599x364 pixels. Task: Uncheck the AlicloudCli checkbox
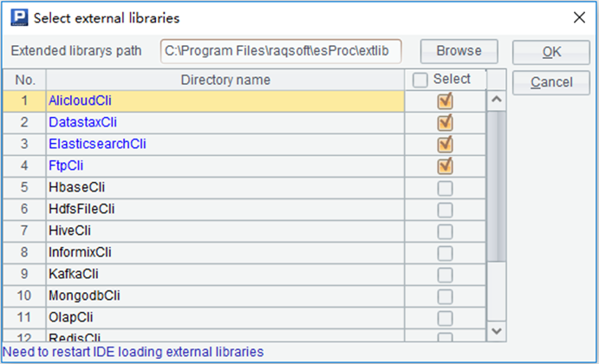pyautogui.click(x=445, y=101)
